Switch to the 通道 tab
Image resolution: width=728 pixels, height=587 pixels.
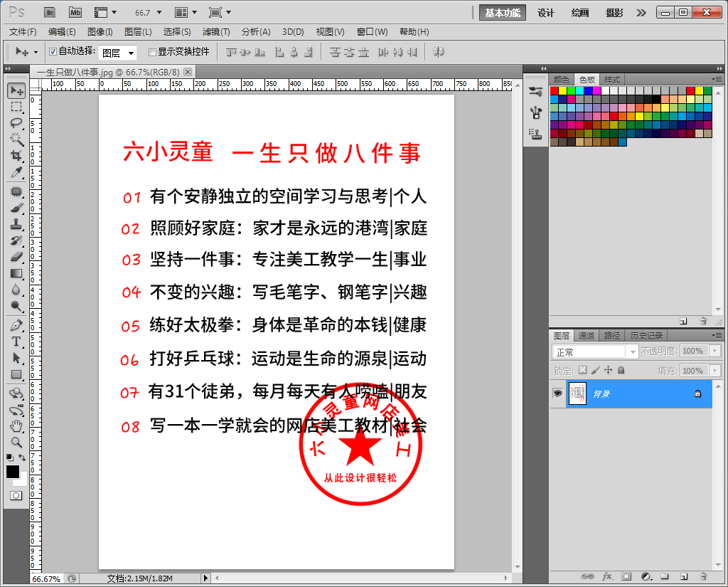pos(586,336)
